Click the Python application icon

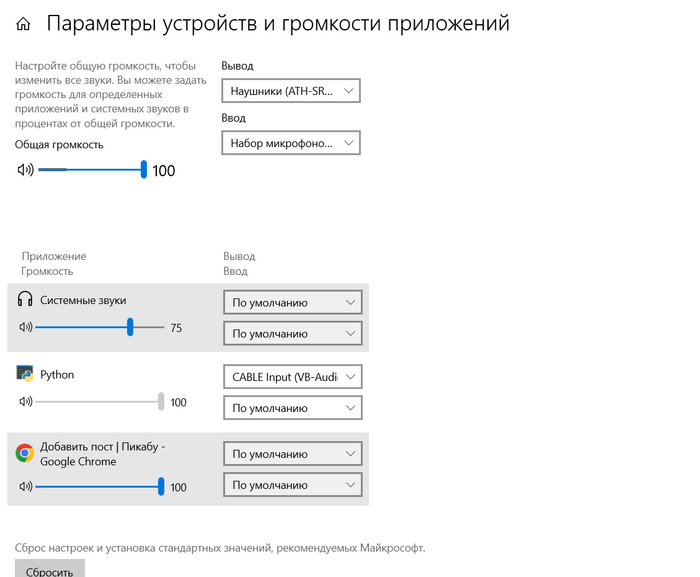click(x=25, y=373)
